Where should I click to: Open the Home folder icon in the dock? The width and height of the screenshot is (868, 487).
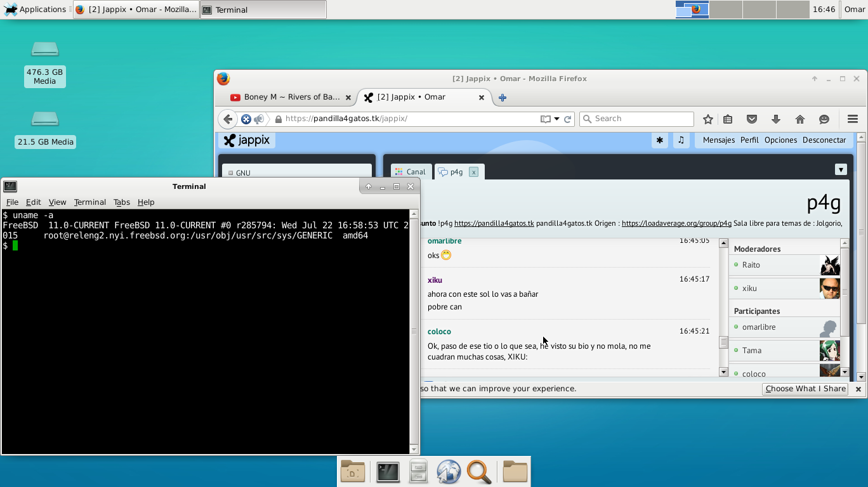[x=515, y=472]
